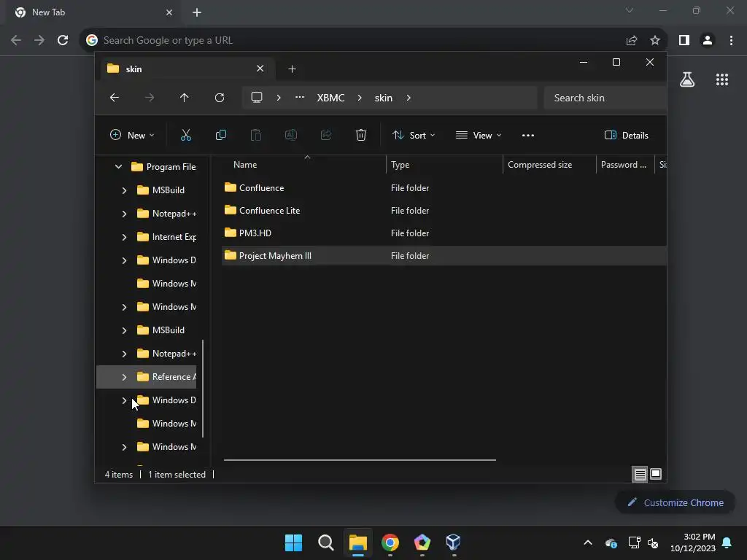Click the Chrome Labs flask icon

[x=687, y=79]
